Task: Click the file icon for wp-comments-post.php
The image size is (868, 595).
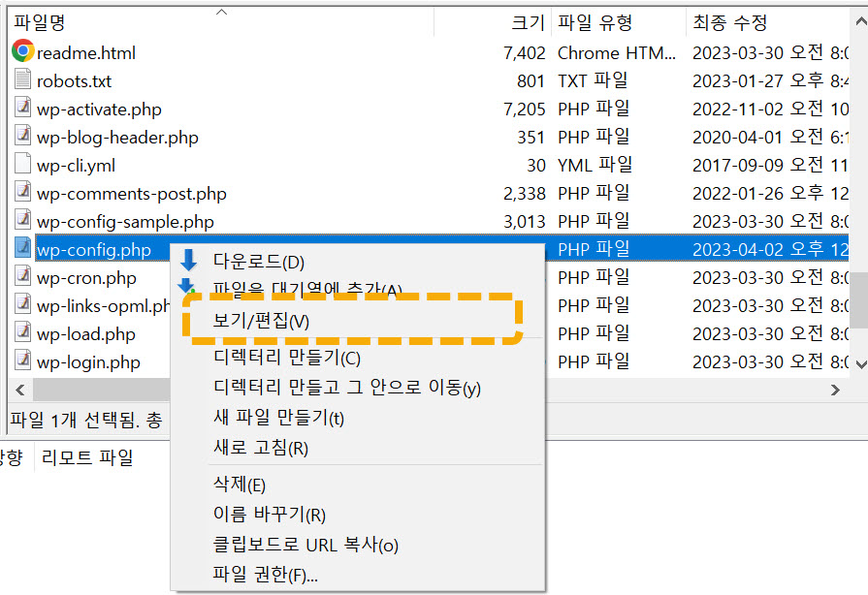Action: tap(22, 191)
